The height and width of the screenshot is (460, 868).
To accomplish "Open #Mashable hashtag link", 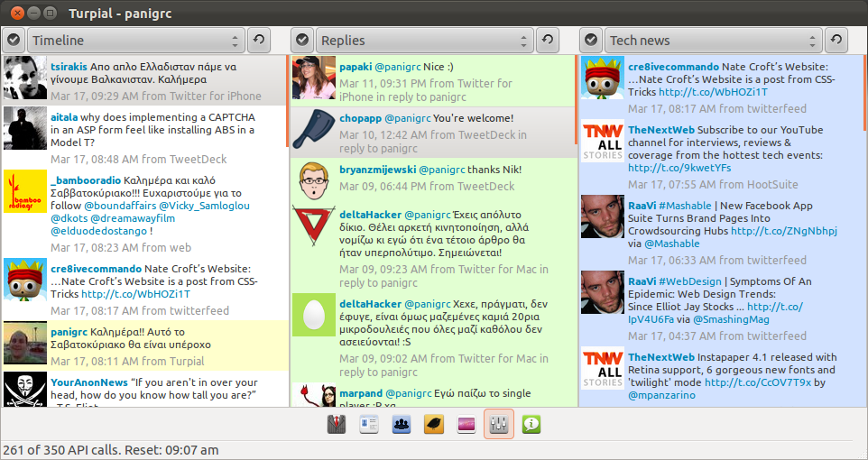I will 685,206.
